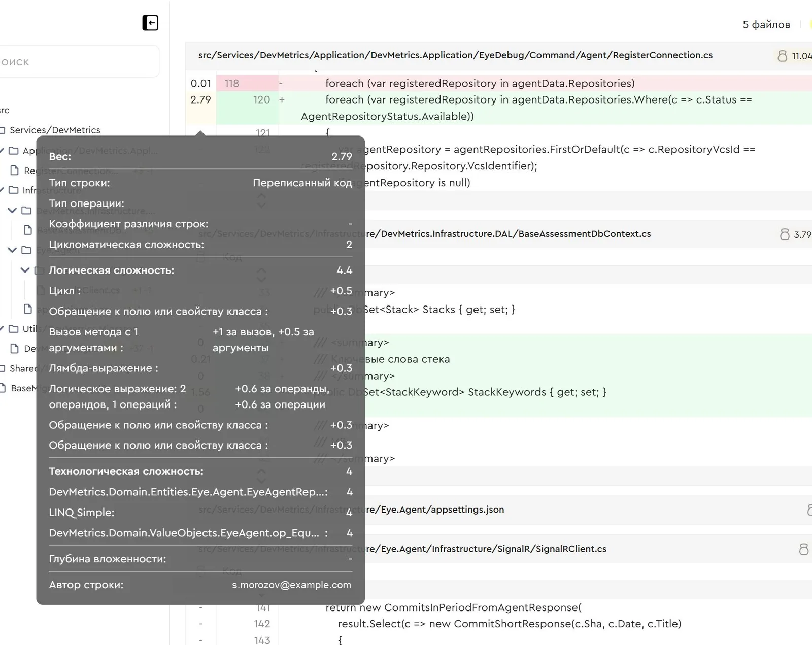Collapse the nested subfolder chevron under Eye.Agent
Image resolution: width=812 pixels, height=645 pixels.
pyautogui.click(x=25, y=270)
